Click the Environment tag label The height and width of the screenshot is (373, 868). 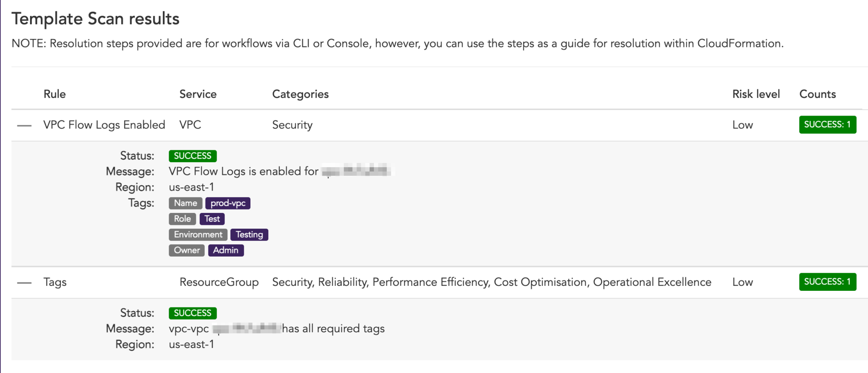[x=198, y=234]
